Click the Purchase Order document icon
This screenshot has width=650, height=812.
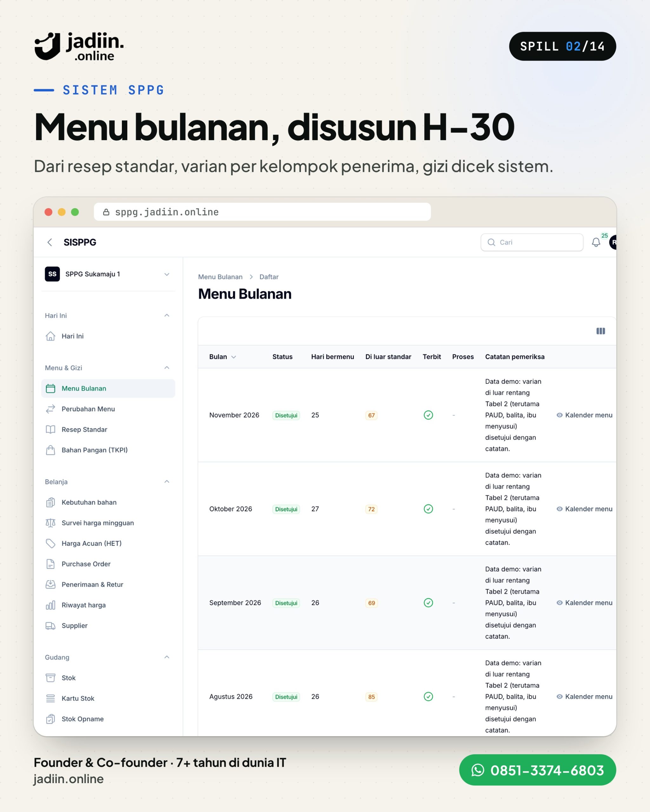coord(50,564)
